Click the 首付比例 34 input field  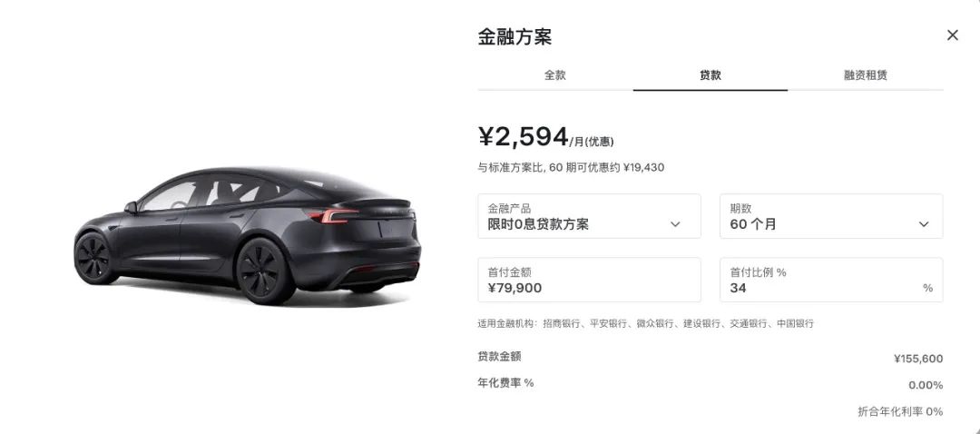click(831, 280)
